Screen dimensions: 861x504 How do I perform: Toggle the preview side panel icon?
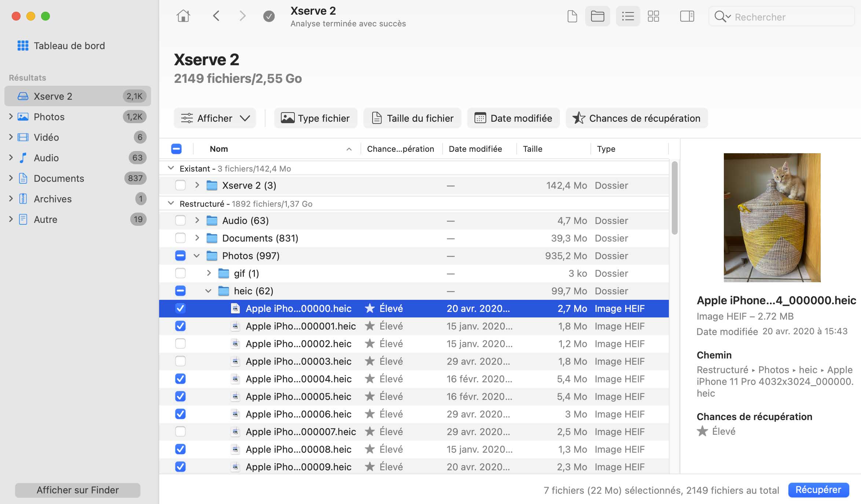[x=687, y=16]
